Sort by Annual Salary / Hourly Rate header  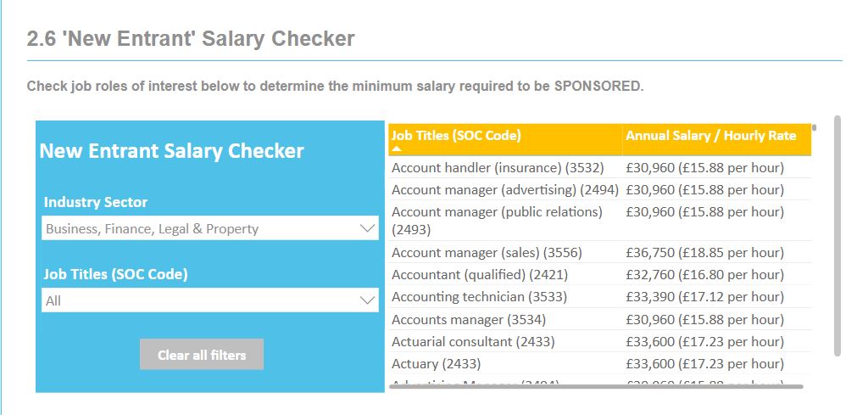pos(710,135)
